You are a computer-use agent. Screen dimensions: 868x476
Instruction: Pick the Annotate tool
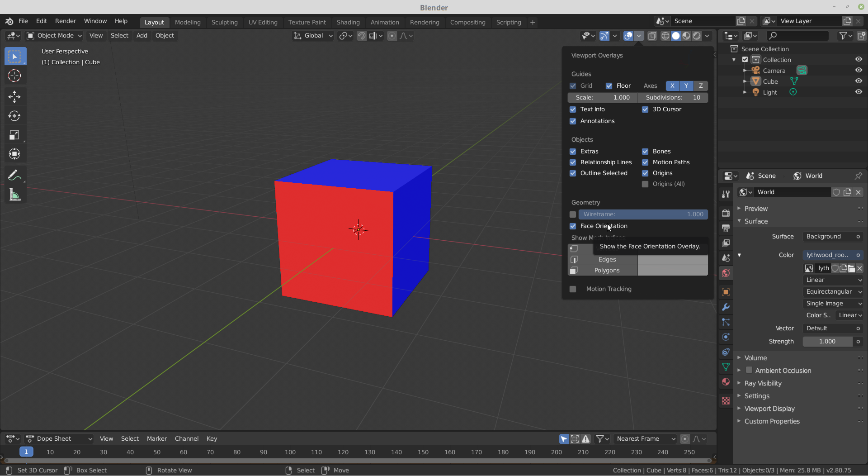[x=15, y=175]
